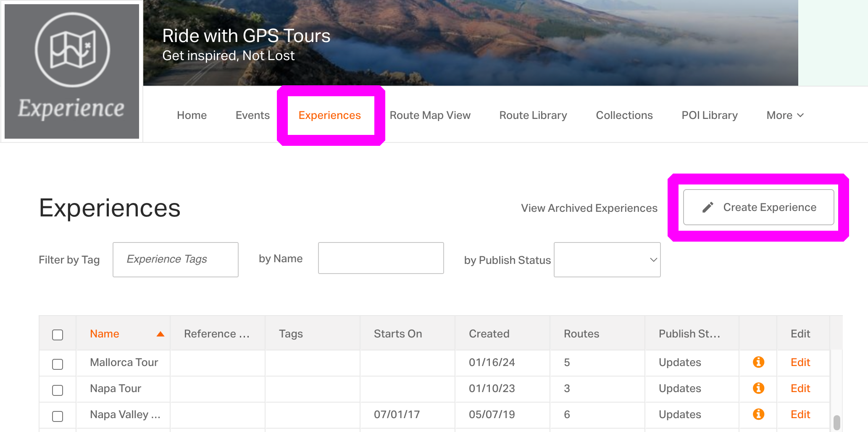The height and width of the screenshot is (432, 868).
Task: Click the Experience map logo
Action: tap(72, 71)
